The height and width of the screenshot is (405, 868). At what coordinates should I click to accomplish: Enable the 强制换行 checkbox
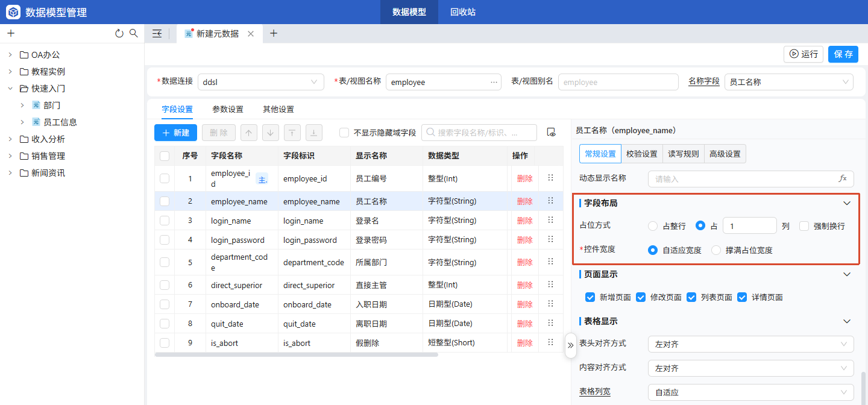click(x=804, y=226)
